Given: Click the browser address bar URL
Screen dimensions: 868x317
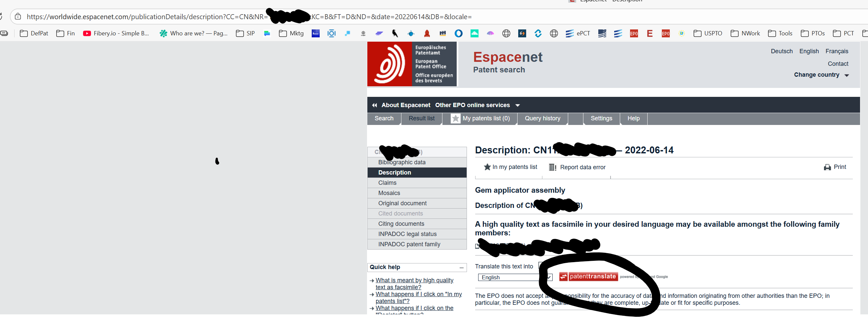Looking at the screenshot, I should click(250, 17).
